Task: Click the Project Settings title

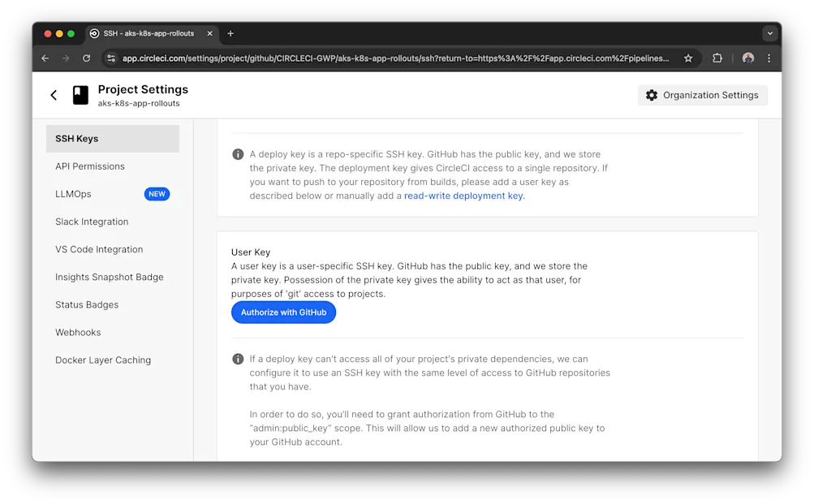Action: (143, 89)
